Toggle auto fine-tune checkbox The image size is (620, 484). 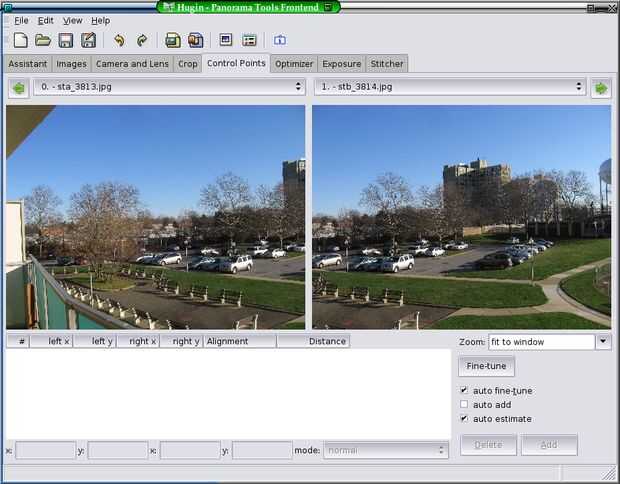tap(464, 390)
